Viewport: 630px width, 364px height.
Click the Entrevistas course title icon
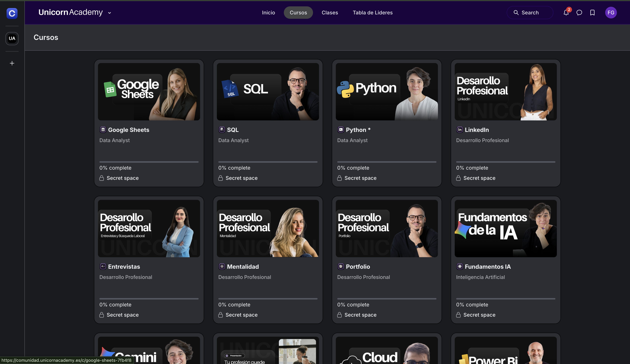tap(103, 266)
